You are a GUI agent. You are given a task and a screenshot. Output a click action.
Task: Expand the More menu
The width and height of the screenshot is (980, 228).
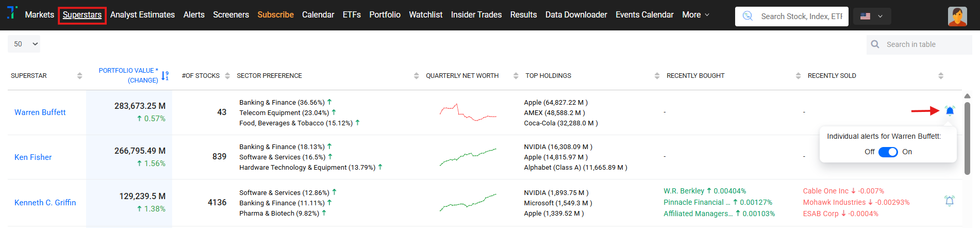pos(695,15)
